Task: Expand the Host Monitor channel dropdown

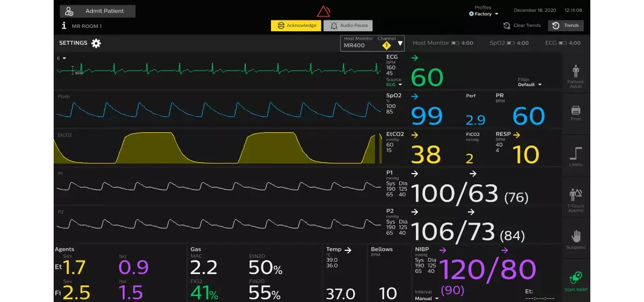Action: coord(400,44)
